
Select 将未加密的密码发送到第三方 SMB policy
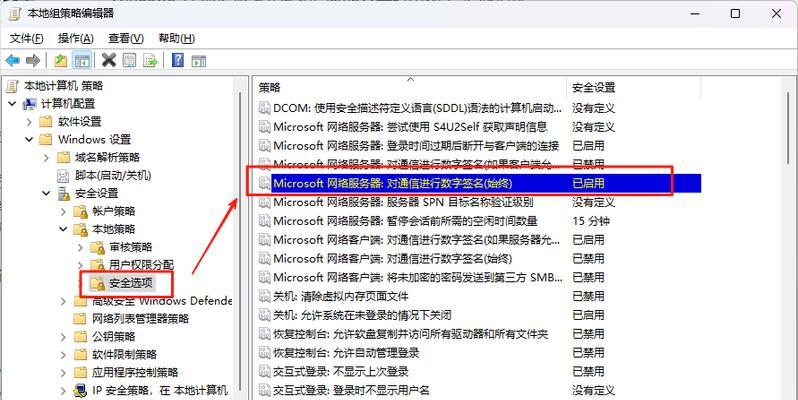[x=418, y=277]
